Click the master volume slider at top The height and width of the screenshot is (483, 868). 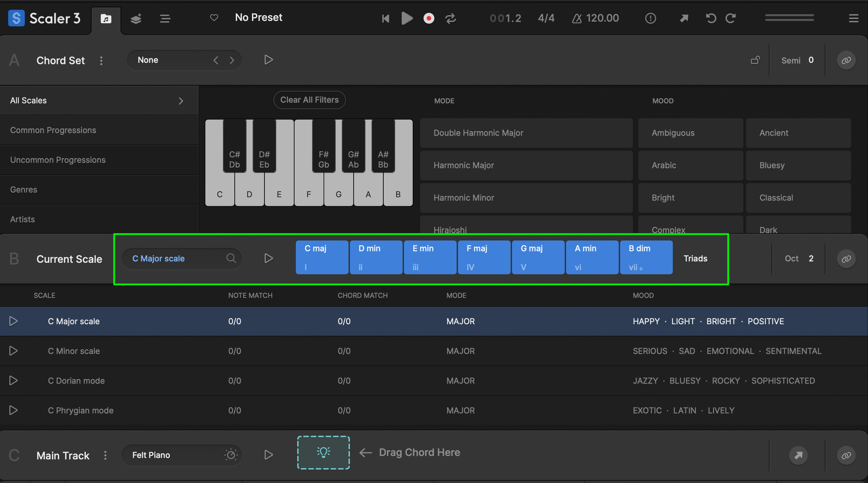point(789,18)
